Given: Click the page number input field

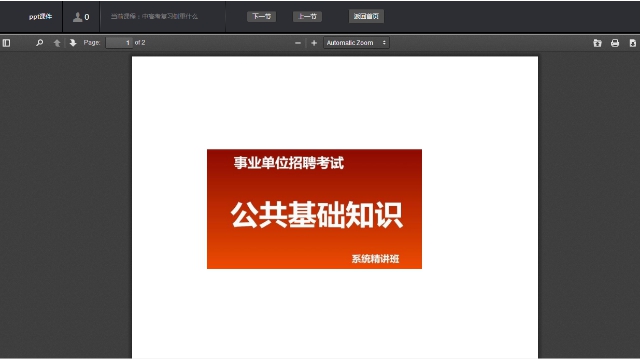Looking at the screenshot, I should coord(119,42).
